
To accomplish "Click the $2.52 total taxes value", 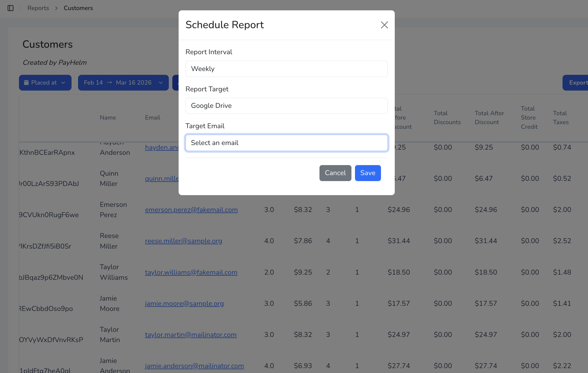I will pos(562,241).
